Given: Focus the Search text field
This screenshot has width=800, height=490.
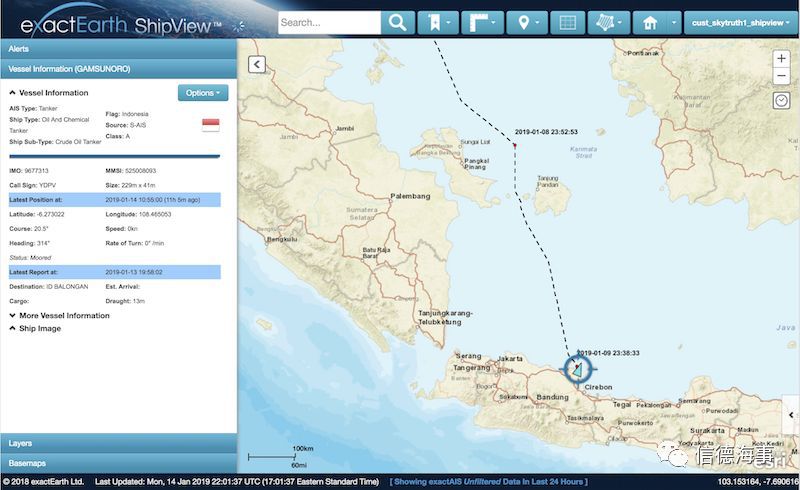Looking at the screenshot, I should pyautogui.click(x=329, y=22).
